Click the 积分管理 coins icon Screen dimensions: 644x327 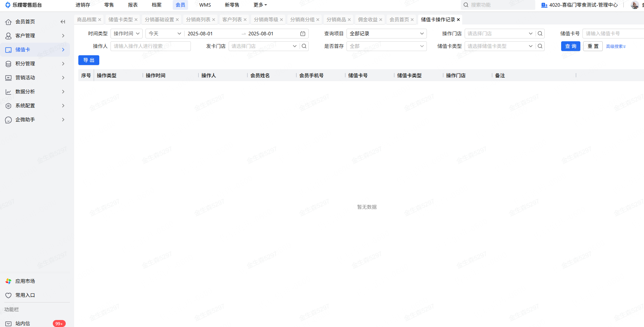[8, 64]
